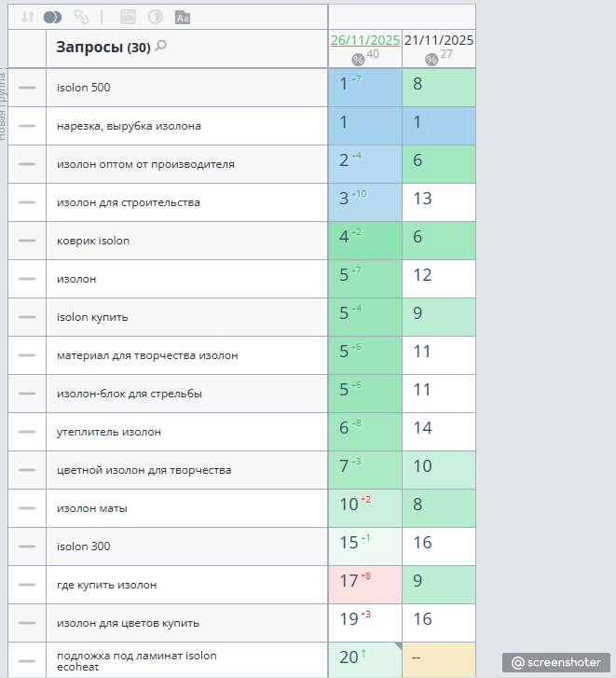Toggle the half-circle contrast icon
This screenshot has width=616, height=678.
coord(156,18)
